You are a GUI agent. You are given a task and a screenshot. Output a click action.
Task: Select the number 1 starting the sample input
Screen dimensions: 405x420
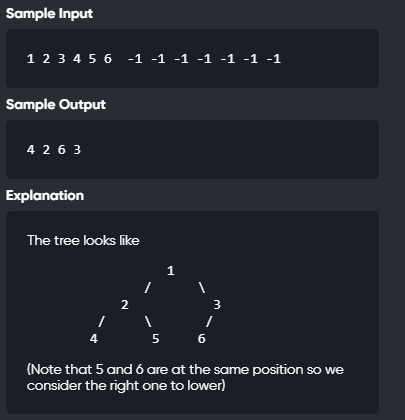(31, 59)
